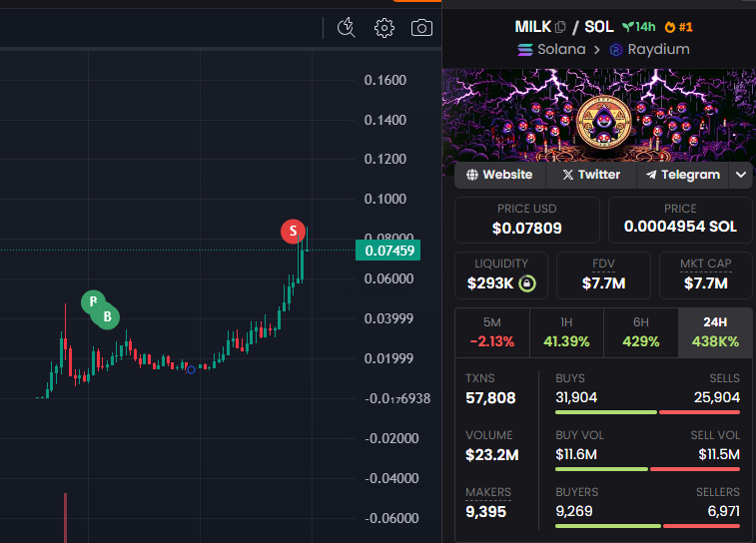Click the buys versus sells ratio bar
The image size is (756, 543).
click(647, 412)
